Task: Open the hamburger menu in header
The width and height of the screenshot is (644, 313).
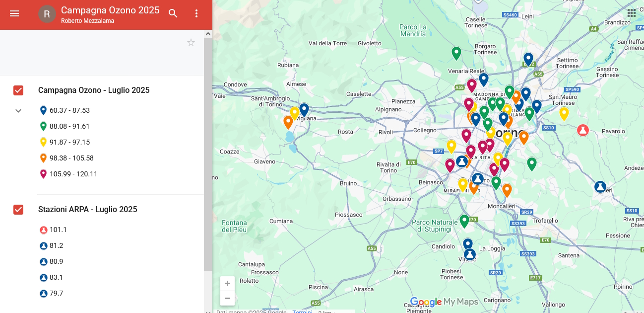Action: (14, 14)
